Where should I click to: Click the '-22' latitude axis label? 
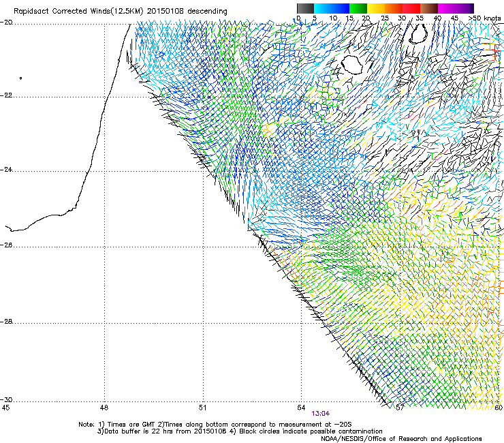point(6,95)
